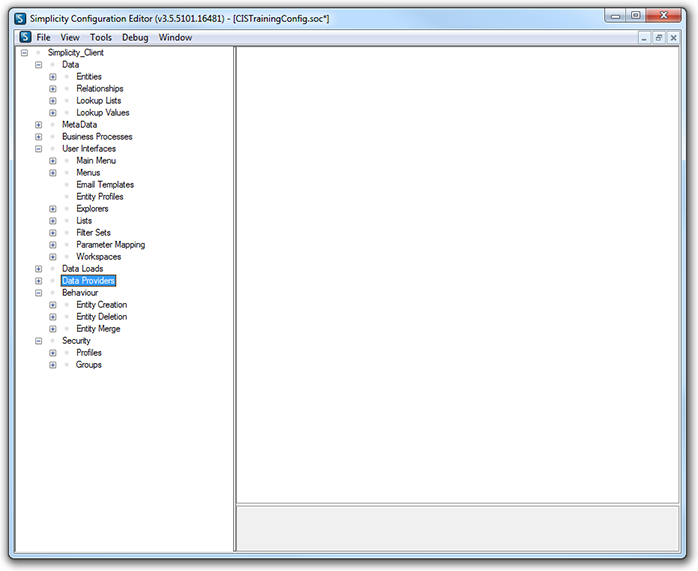This screenshot has width=698, height=571.
Task: Open the Debug menu
Action: 135,37
